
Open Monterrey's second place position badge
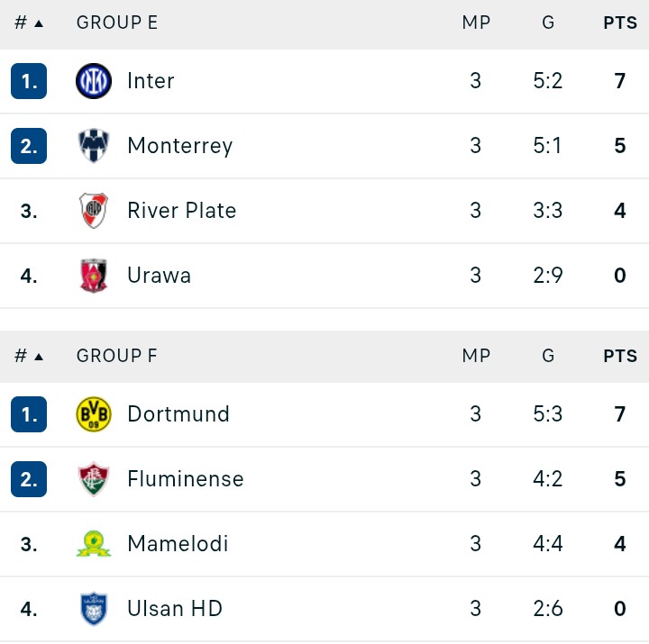click(x=29, y=146)
